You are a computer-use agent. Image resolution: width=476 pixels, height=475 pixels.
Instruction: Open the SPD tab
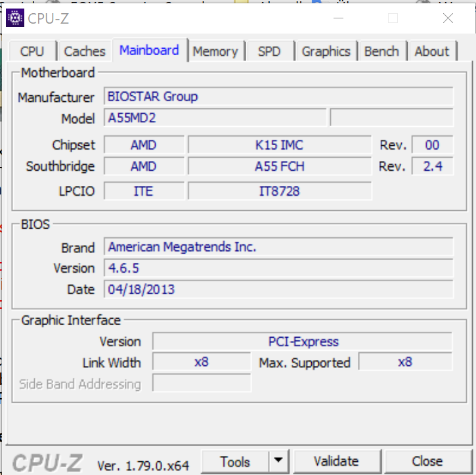(269, 51)
